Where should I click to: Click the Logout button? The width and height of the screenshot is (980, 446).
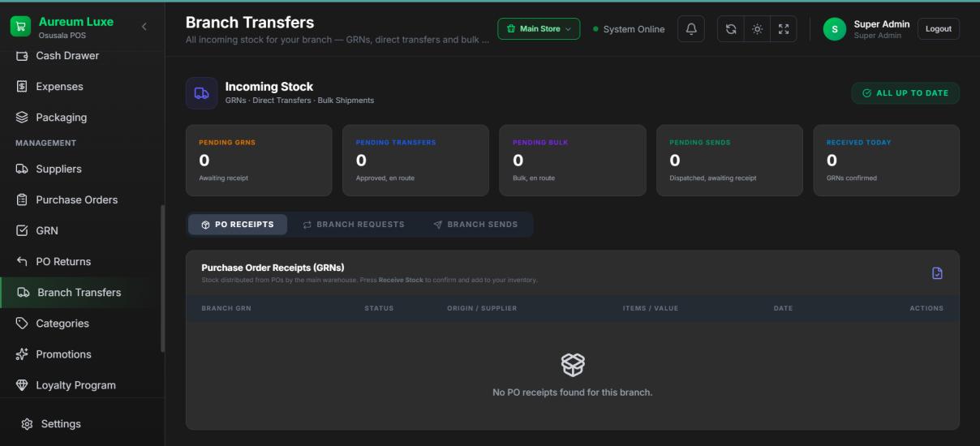pos(939,29)
